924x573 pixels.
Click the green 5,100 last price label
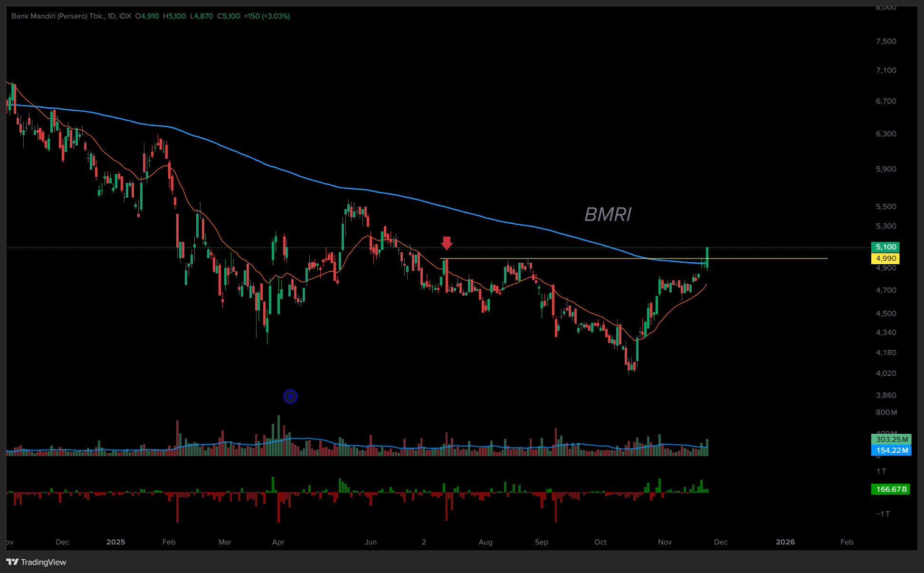point(886,247)
